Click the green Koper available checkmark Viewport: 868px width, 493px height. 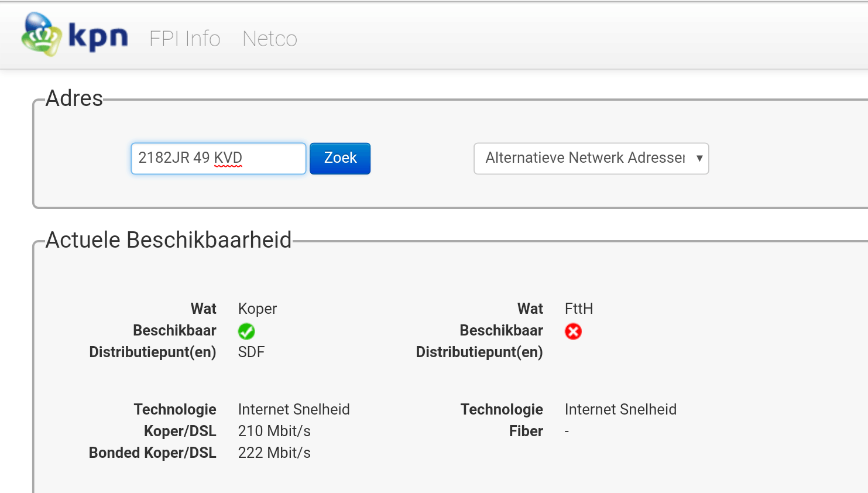pos(246,331)
